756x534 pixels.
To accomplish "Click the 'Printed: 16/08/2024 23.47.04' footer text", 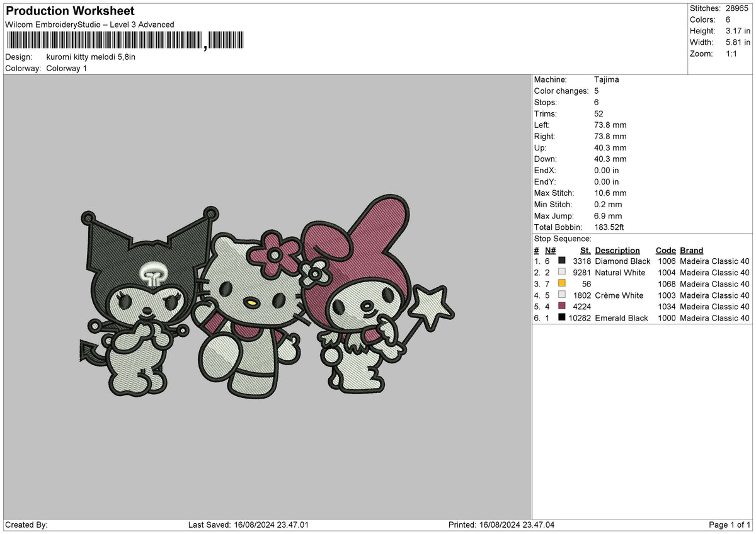I will (501, 525).
